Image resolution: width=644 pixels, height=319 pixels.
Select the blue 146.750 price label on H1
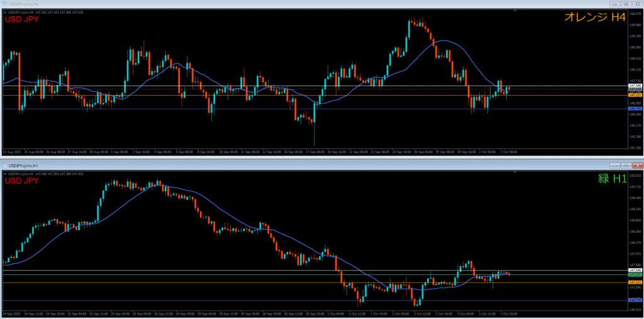635,301
